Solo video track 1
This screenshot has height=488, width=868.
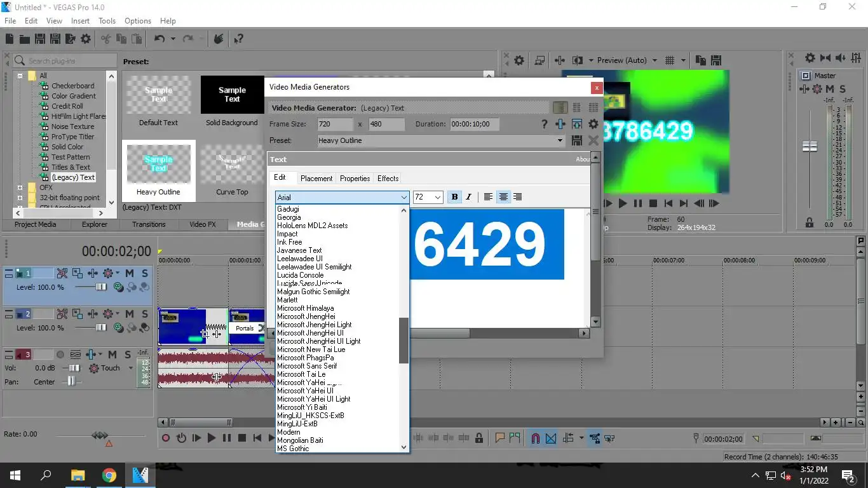(145, 273)
